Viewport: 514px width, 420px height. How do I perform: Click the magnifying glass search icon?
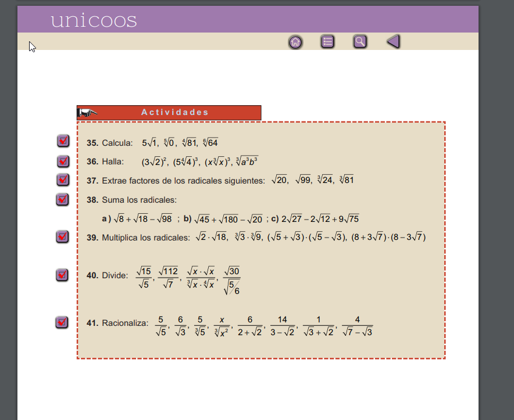(360, 42)
